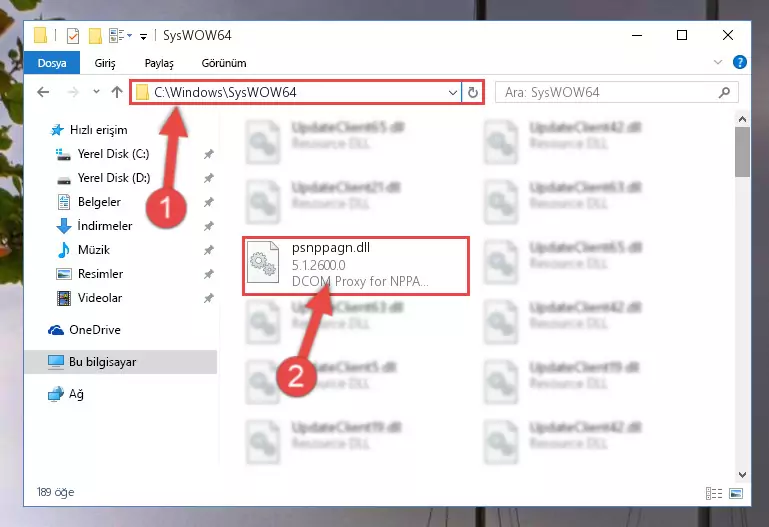
Task: Minimize the SysWOW64 window
Action: point(637,35)
